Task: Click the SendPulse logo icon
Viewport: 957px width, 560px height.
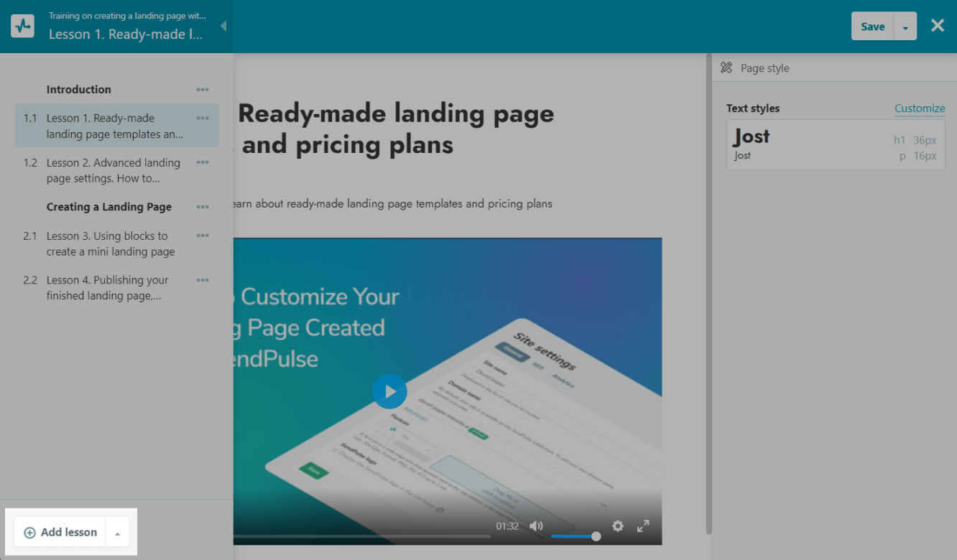Action: pyautogui.click(x=23, y=27)
